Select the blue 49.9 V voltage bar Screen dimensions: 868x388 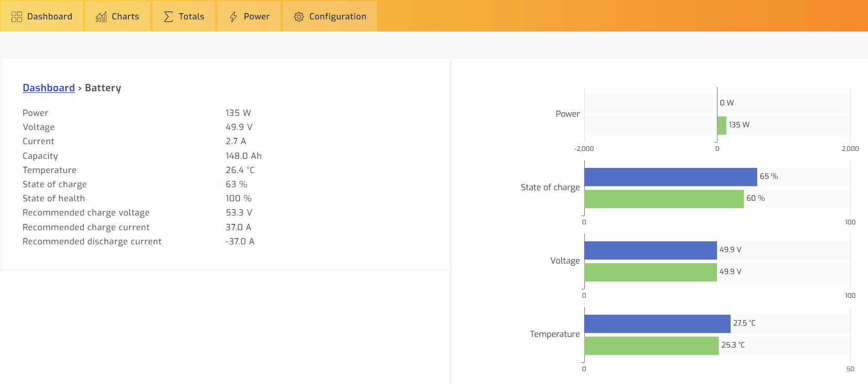pyautogui.click(x=650, y=250)
